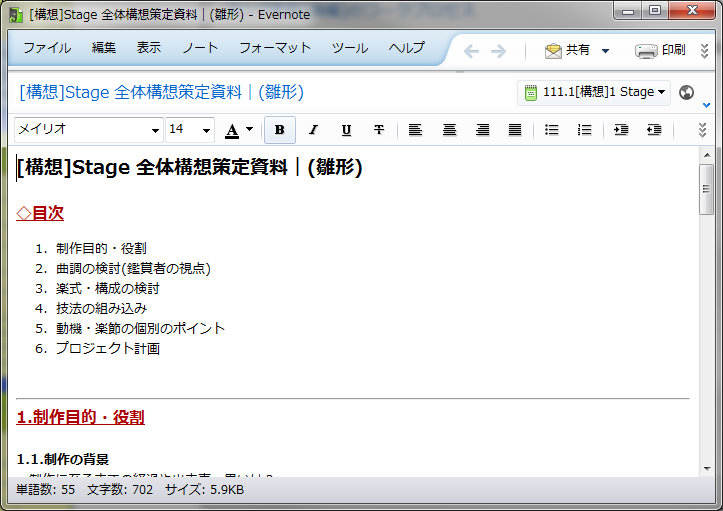Screen dimensions: 723x511
Task: Apply strikethrough to text
Action: coord(379,130)
